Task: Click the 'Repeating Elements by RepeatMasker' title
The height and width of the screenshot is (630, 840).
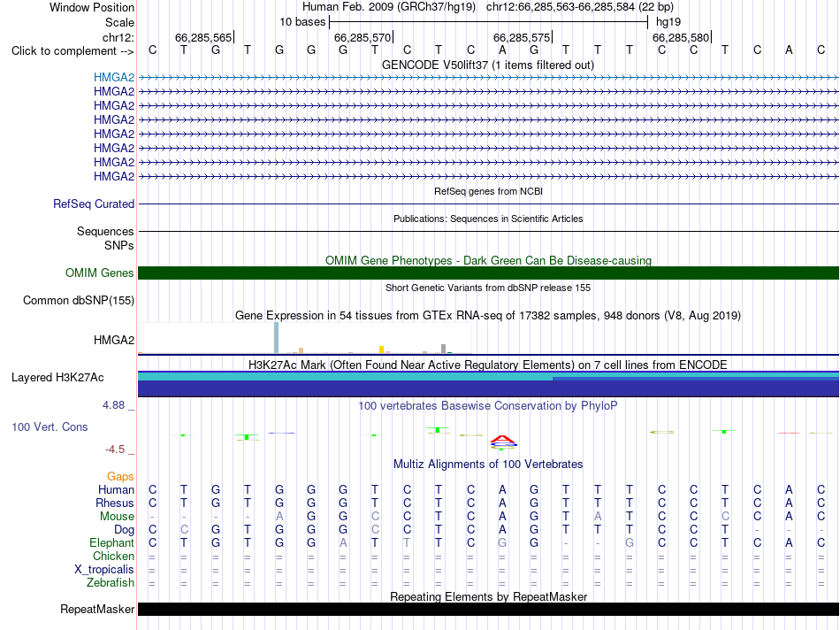Action: (488, 596)
